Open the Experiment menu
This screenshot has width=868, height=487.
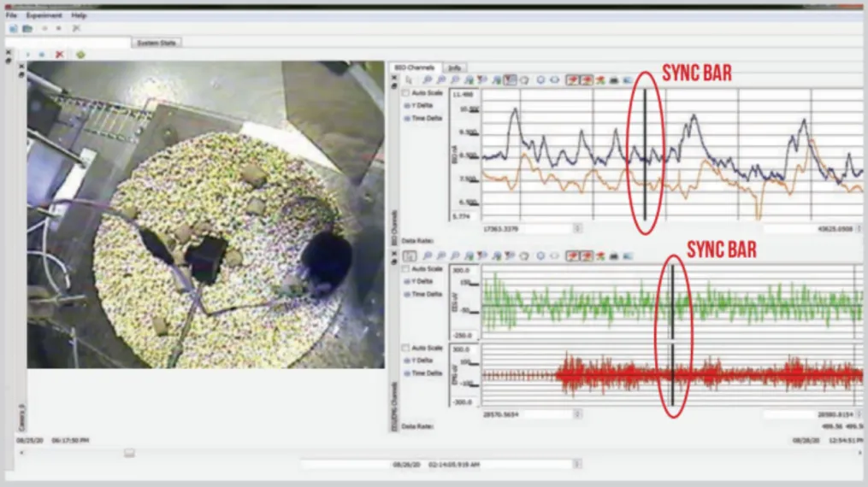pos(44,15)
